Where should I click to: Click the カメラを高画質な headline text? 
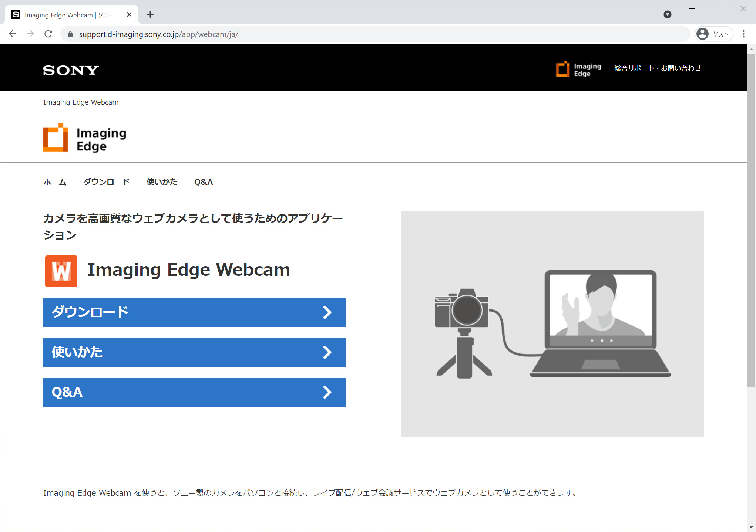pyautogui.click(x=193, y=226)
